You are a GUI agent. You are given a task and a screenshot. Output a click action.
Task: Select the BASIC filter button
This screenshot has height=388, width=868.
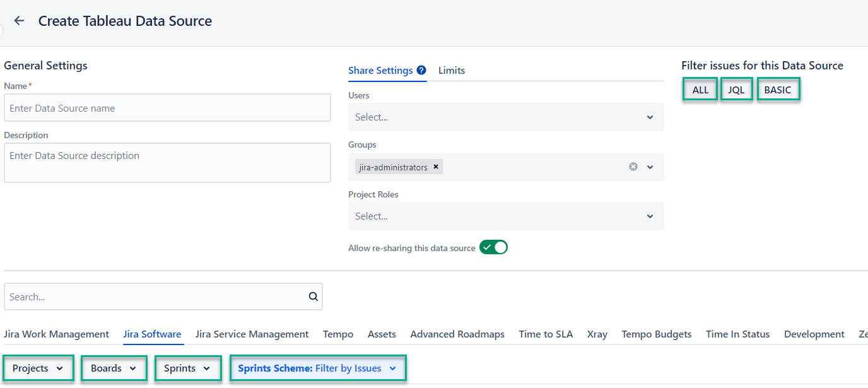778,90
